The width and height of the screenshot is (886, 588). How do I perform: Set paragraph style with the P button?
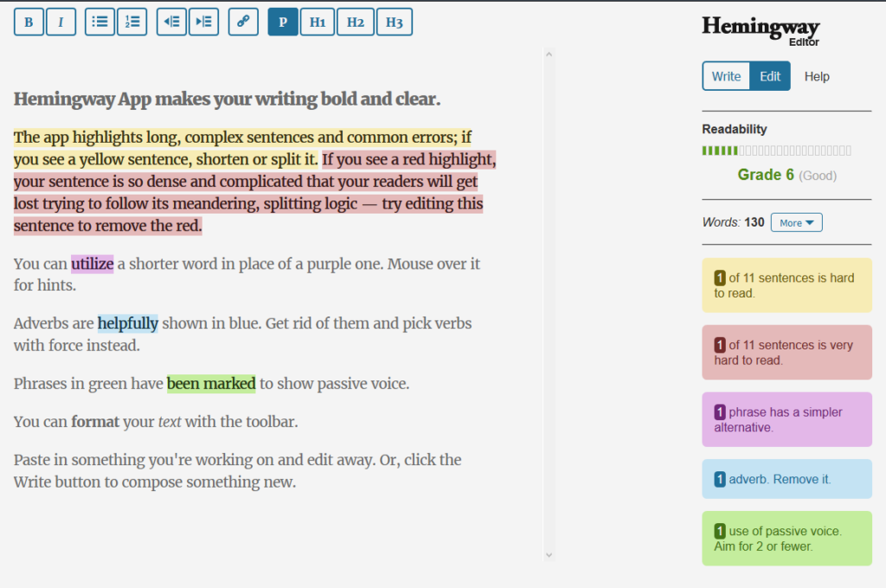coord(283,22)
